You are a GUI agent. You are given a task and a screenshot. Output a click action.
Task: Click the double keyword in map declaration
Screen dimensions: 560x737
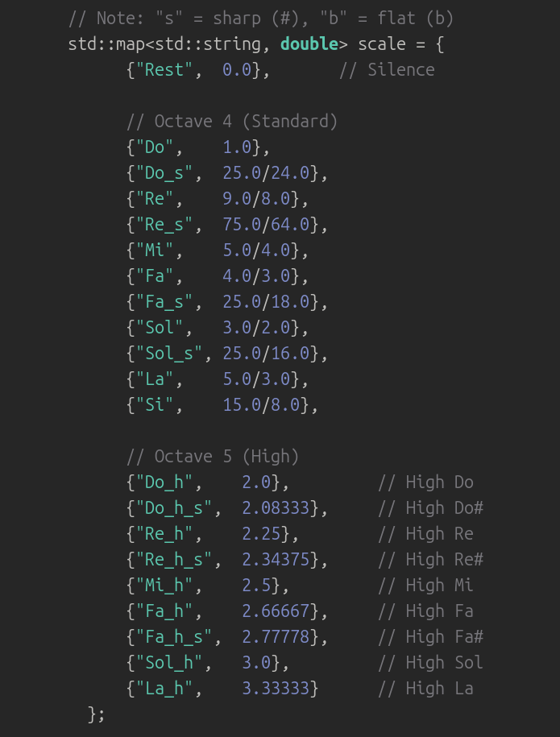point(309,43)
